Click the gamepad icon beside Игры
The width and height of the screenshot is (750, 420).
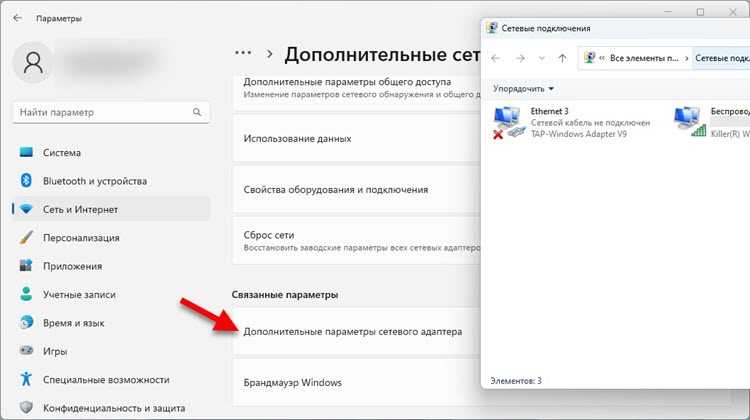tap(26, 351)
